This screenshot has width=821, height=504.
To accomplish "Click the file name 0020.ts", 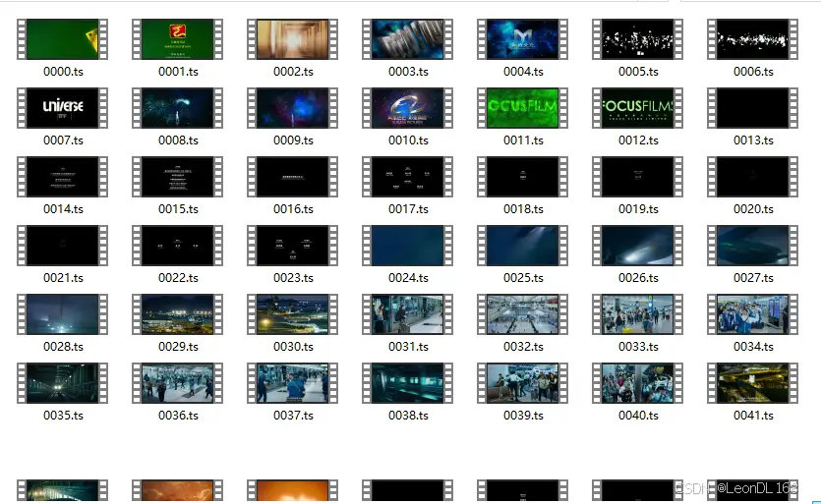I will (753, 209).
